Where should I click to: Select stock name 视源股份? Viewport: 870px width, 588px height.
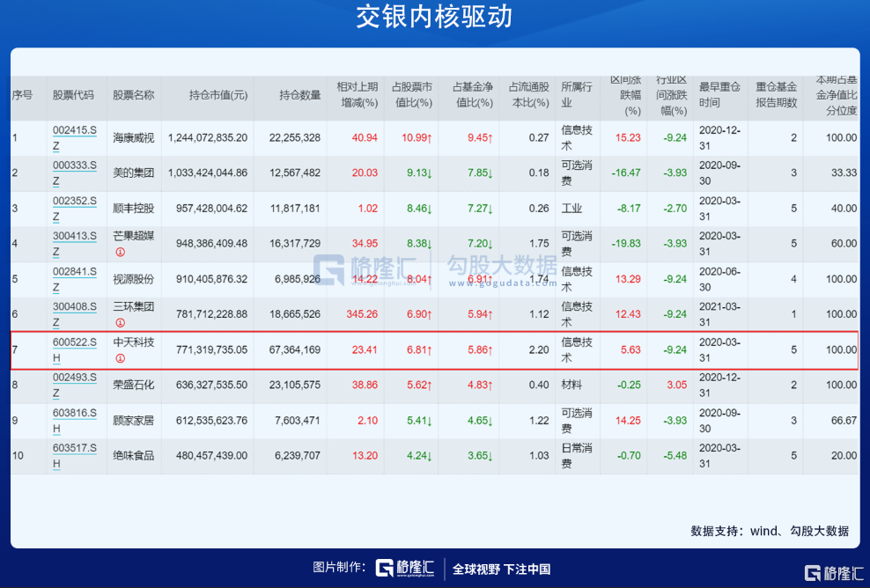[x=133, y=279]
